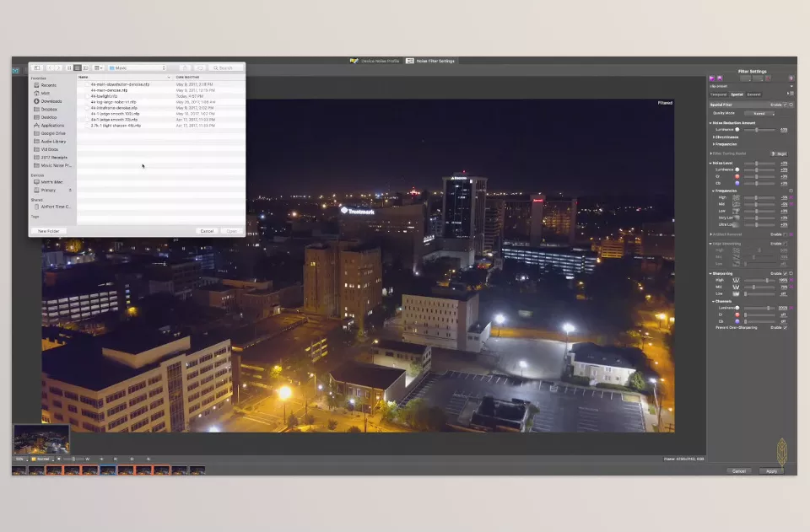Image resolution: width=810 pixels, height=532 pixels.
Task: Go forward in file dialog navigation
Action: tap(58, 68)
